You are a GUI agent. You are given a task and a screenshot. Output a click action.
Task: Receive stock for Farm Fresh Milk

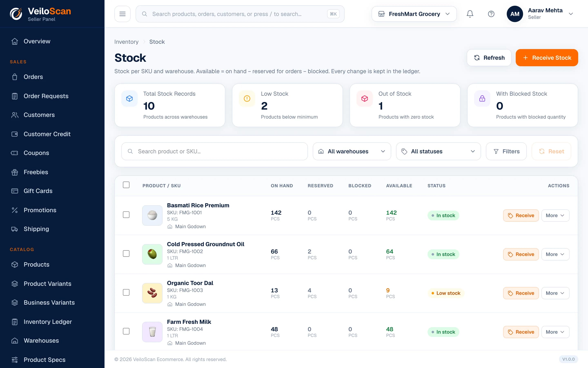(521, 332)
